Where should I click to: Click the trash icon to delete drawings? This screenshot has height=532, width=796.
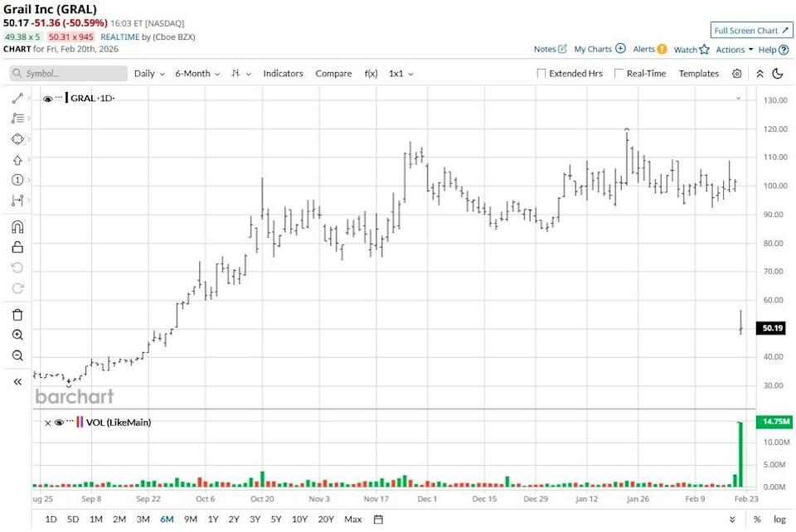coord(17,312)
